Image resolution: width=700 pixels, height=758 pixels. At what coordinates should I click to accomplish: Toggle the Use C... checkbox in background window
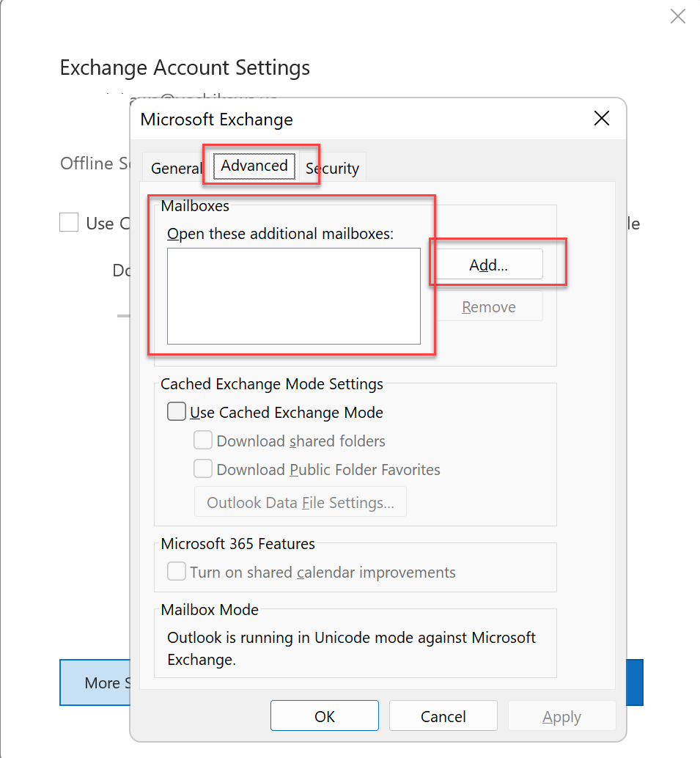[69, 222]
